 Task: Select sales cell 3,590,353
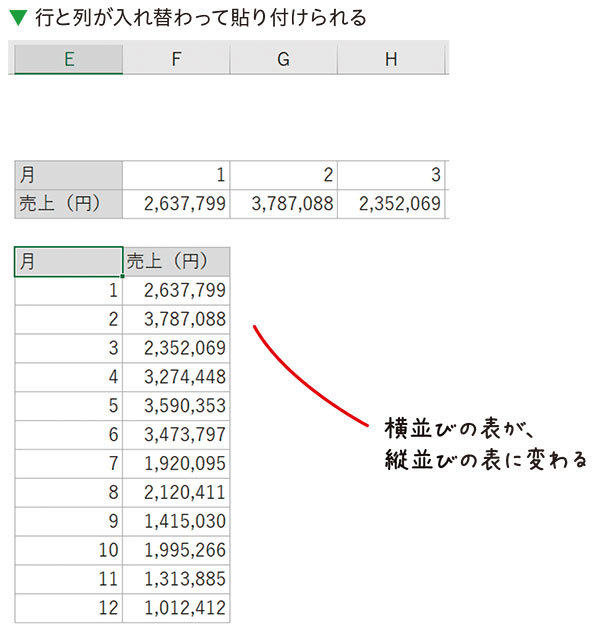point(176,406)
